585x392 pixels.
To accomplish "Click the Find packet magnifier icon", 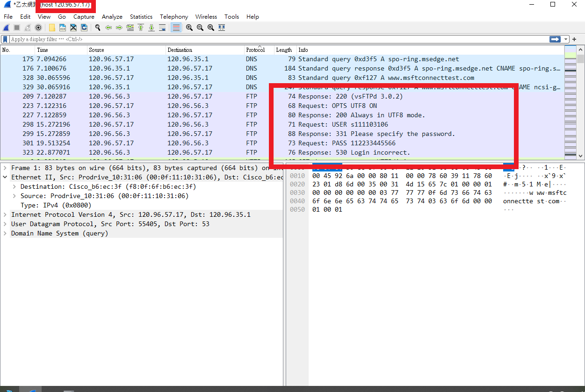I will tap(98, 28).
